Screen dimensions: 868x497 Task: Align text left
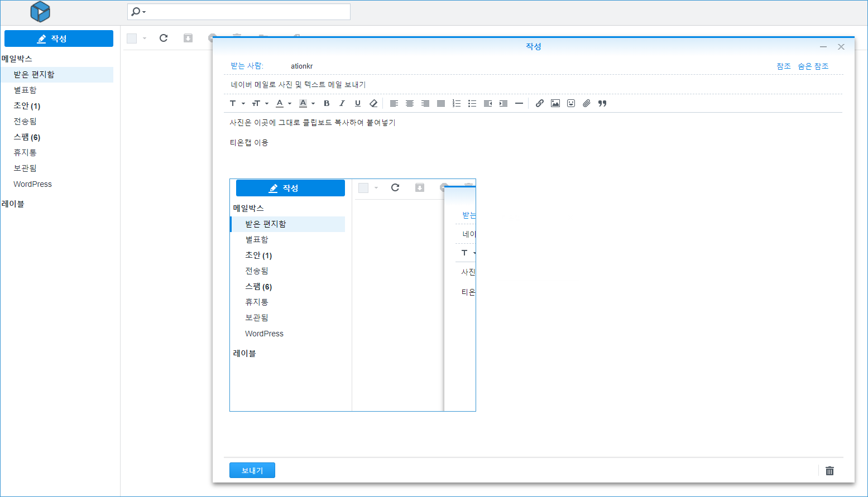[394, 103]
